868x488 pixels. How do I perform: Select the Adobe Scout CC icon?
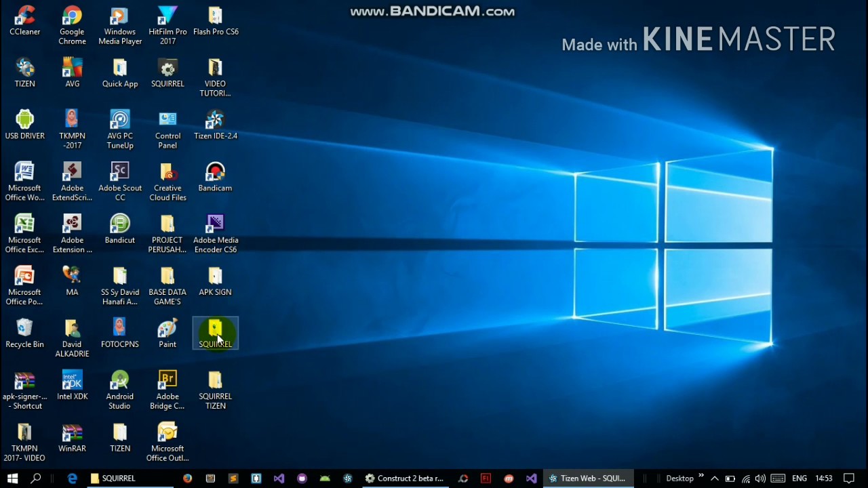point(120,182)
